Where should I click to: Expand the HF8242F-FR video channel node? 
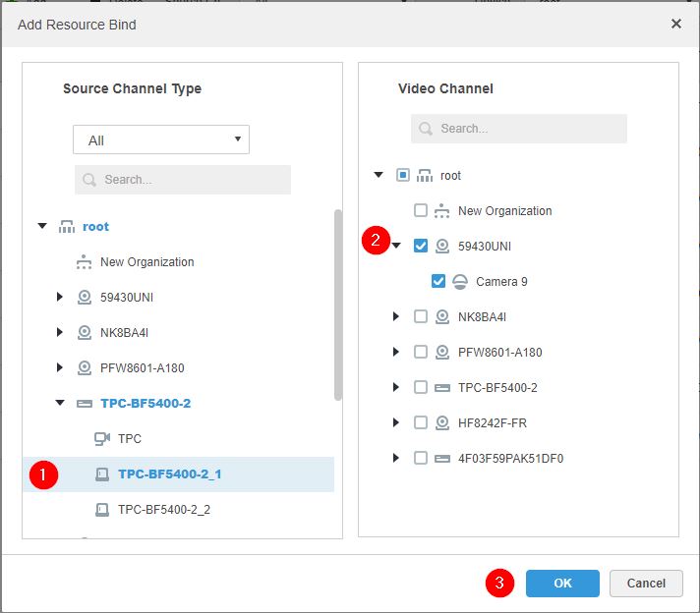click(396, 423)
